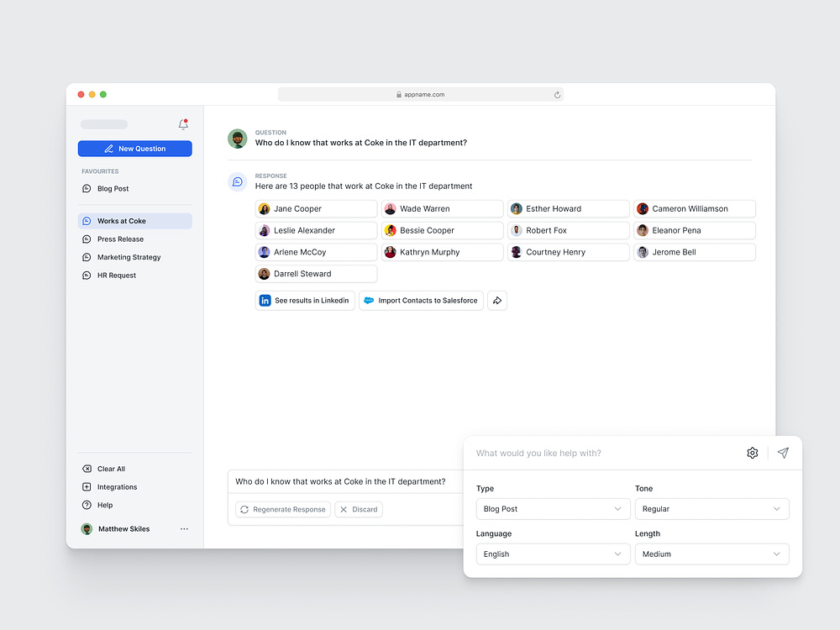This screenshot has width=840, height=630.
Task: Click the Discard button
Action: coord(359,510)
